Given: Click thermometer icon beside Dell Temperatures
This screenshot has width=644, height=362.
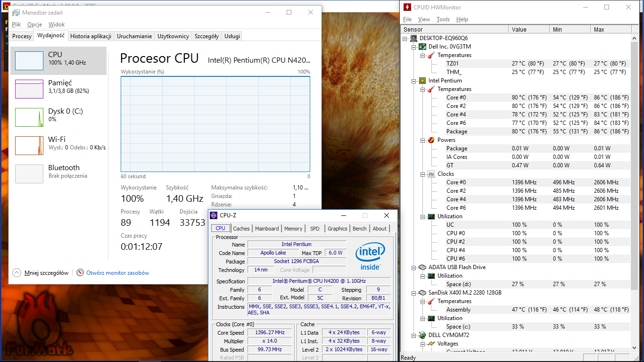Looking at the screenshot, I should tap(431, 55).
